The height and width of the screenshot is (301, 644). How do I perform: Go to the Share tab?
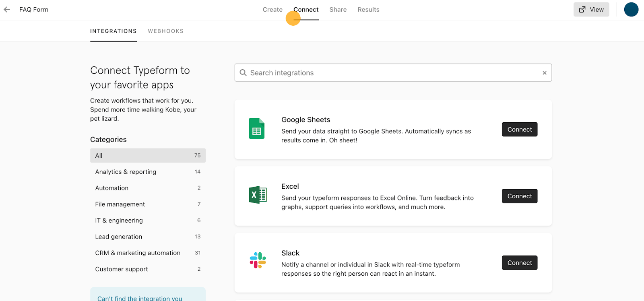[338, 10]
